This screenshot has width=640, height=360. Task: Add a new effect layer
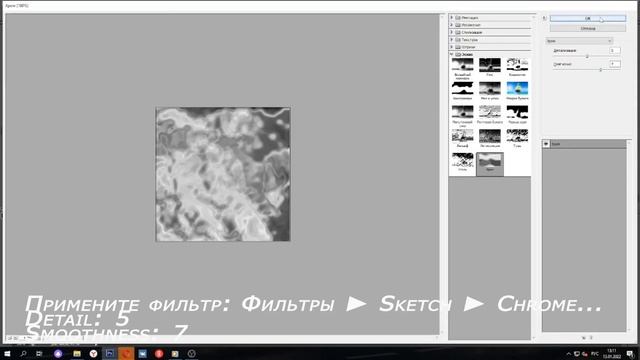point(584,338)
